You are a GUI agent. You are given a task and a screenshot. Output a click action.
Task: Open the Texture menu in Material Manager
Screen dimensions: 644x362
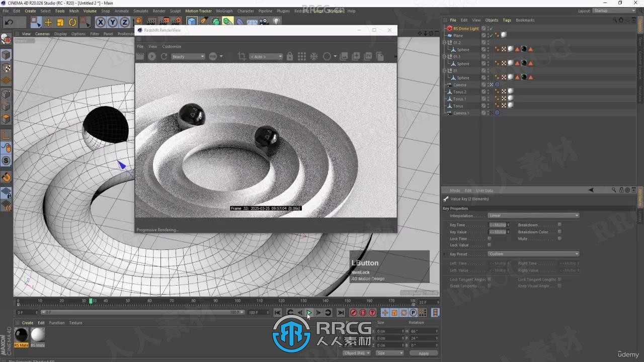tap(75, 323)
